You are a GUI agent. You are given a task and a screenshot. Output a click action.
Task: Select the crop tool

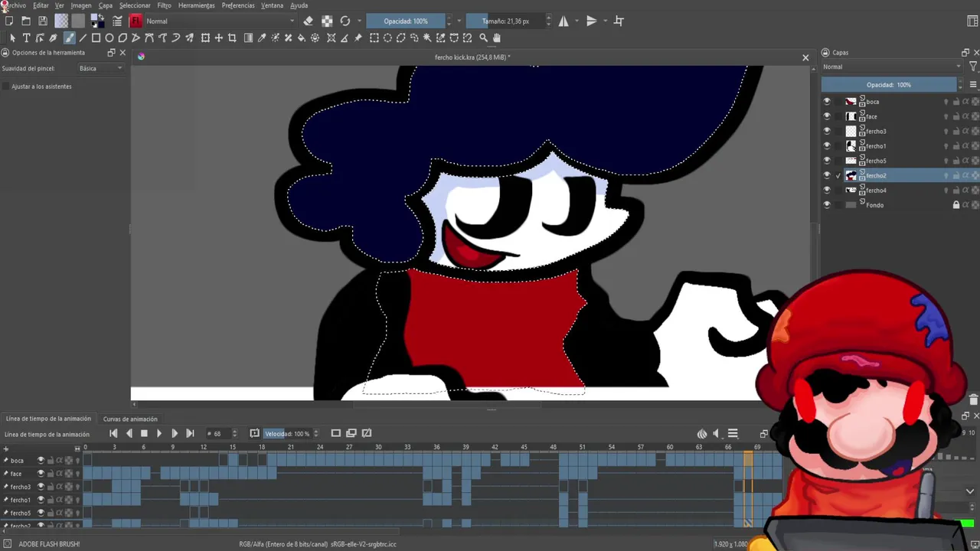(x=232, y=37)
